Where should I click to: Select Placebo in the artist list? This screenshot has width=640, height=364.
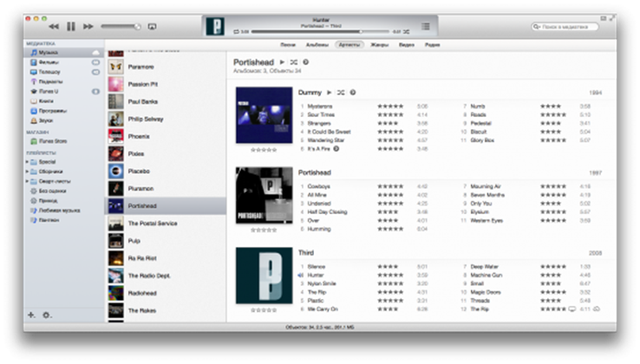(166, 172)
